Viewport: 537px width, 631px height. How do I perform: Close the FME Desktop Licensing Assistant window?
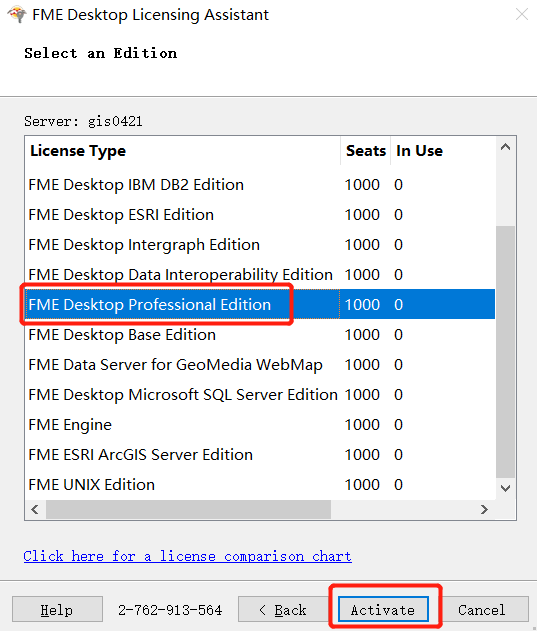(x=522, y=14)
